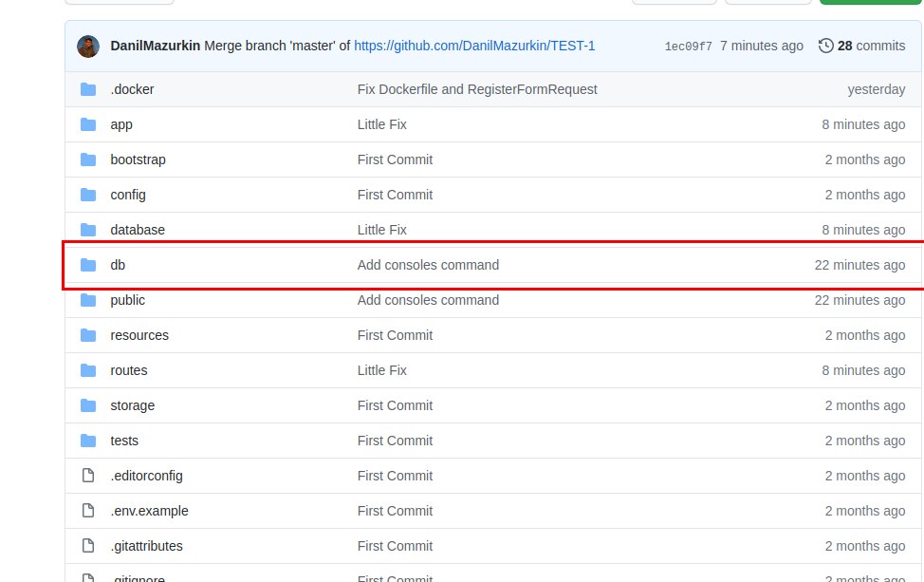Click '22 minutes ago' on public row

tap(859, 300)
